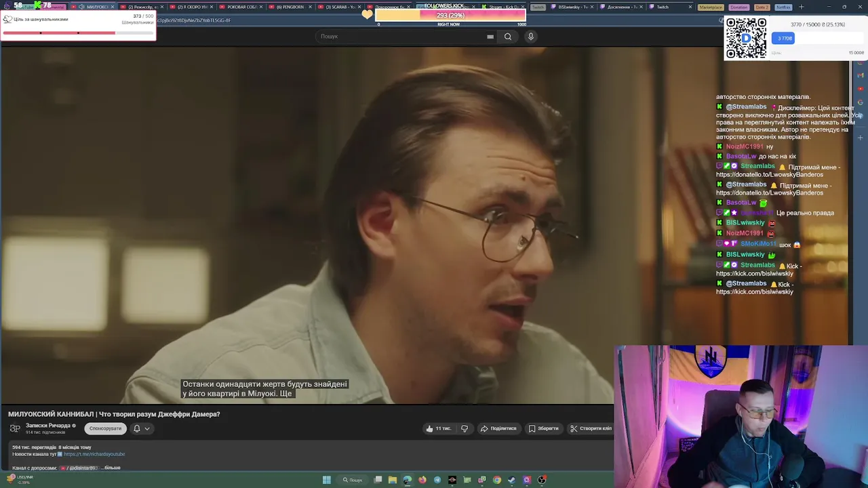Expand description with ...більше
The image size is (868, 488).
click(111, 468)
